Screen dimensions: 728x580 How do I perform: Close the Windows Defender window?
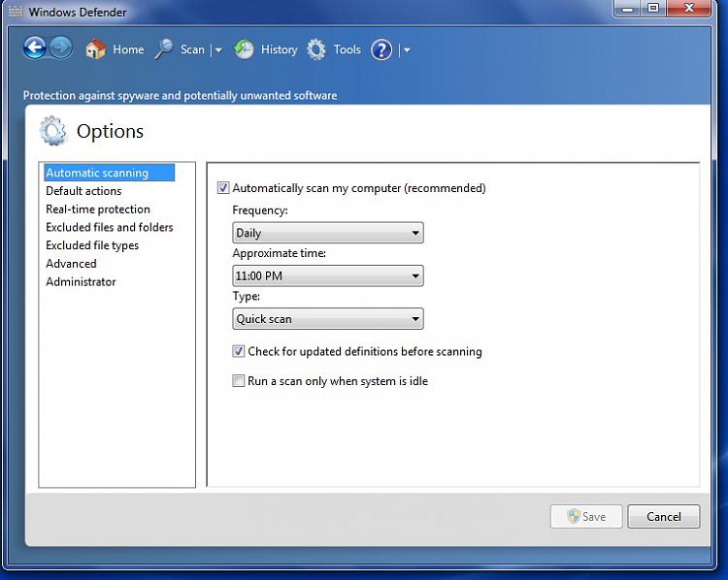click(x=689, y=9)
